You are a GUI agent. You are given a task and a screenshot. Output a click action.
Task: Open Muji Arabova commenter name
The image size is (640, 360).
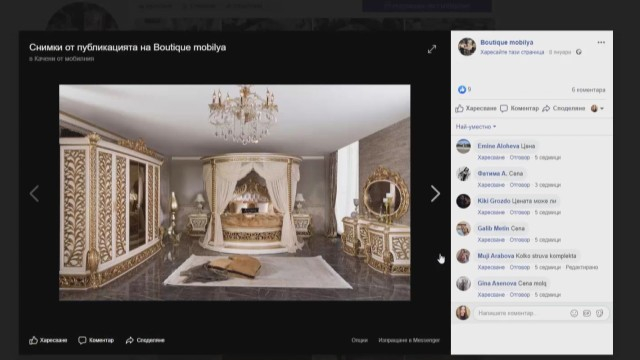496,256
